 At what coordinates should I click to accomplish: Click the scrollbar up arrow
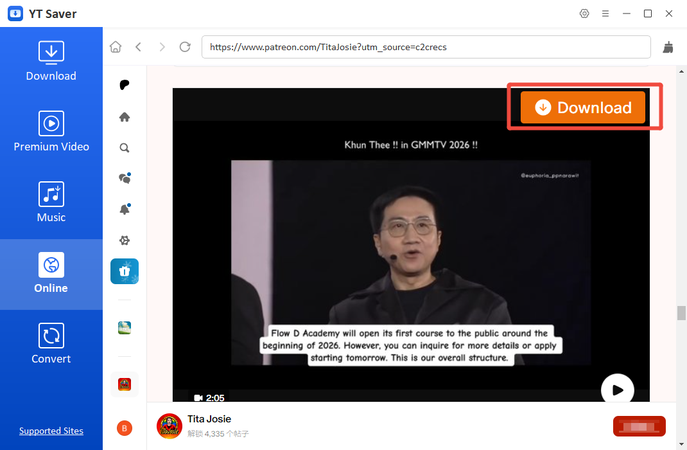(681, 71)
